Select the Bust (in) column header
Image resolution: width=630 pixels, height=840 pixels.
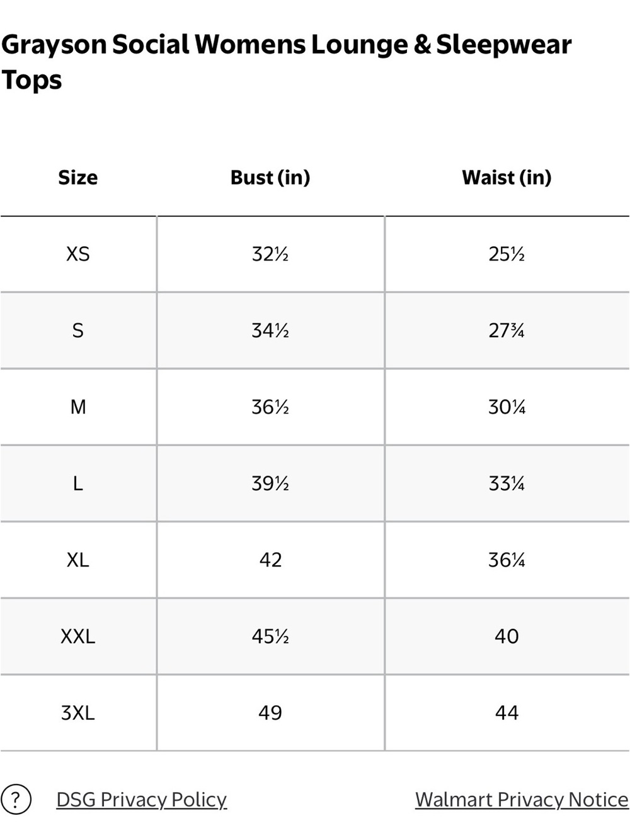[x=270, y=178]
